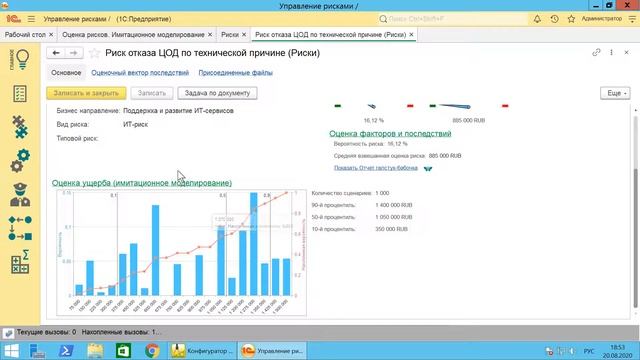The image size is (640, 360).
Task: Click the 1 050 000 RUB percentile value
Action: (394, 217)
